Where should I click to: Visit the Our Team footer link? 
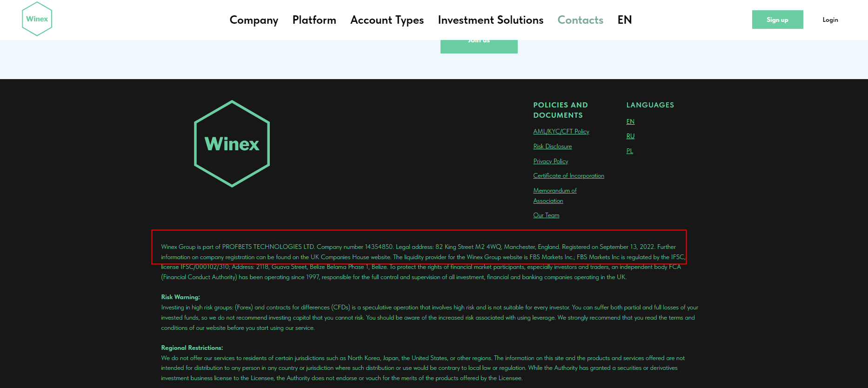(547, 215)
